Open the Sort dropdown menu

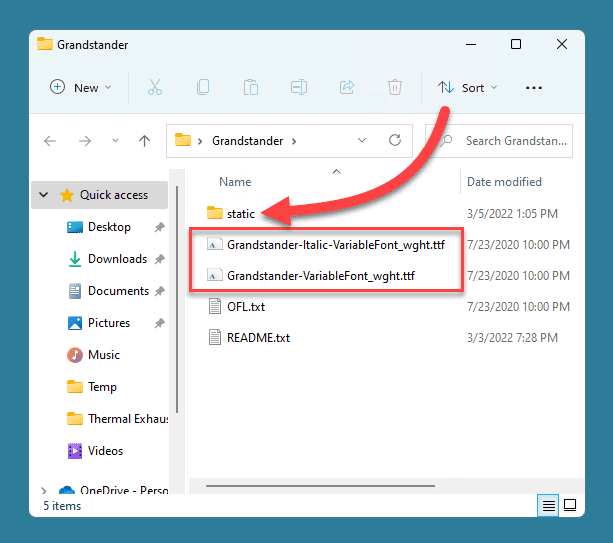(x=468, y=88)
